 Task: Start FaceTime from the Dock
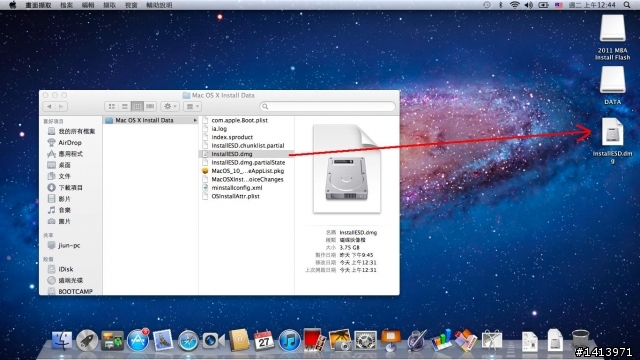tap(213, 340)
